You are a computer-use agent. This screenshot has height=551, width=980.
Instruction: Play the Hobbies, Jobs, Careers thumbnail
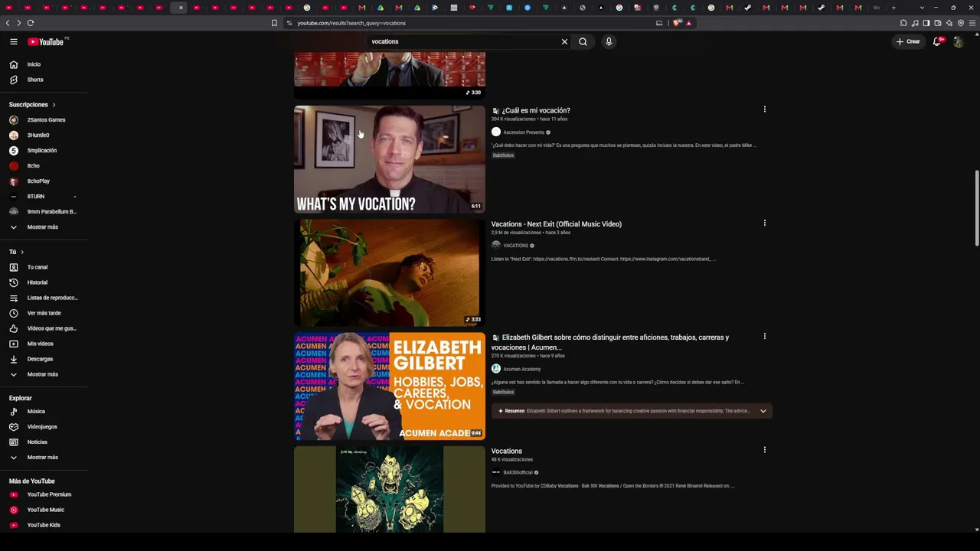click(x=390, y=386)
